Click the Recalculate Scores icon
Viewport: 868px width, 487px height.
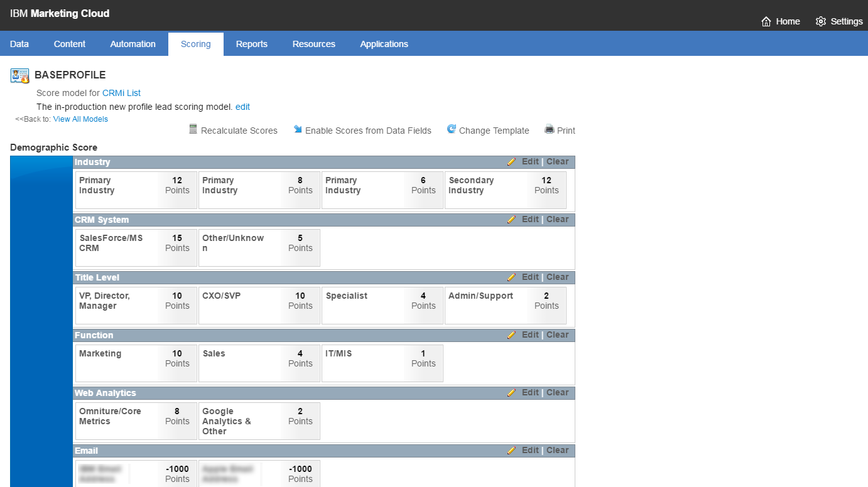coord(193,130)
